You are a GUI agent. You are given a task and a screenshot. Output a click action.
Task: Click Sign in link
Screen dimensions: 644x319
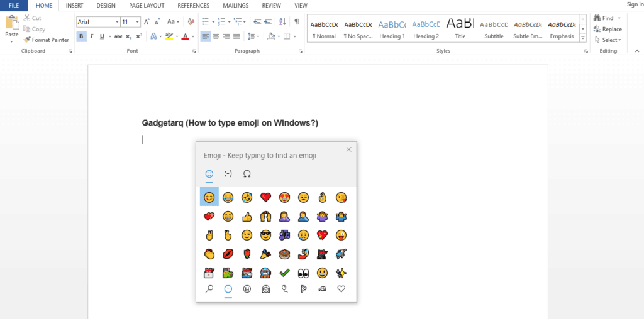[x=635, y=4]
